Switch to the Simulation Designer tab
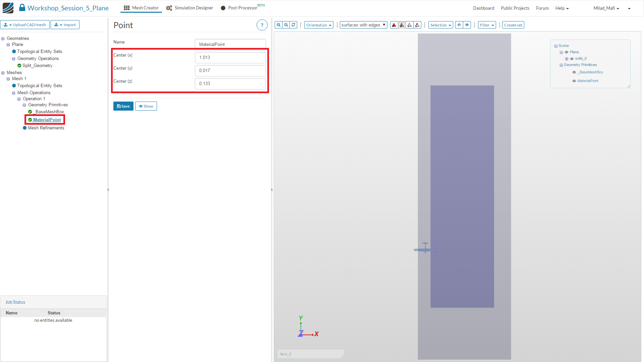This screenshot has height=362, width=644. (x=190, y=8)
